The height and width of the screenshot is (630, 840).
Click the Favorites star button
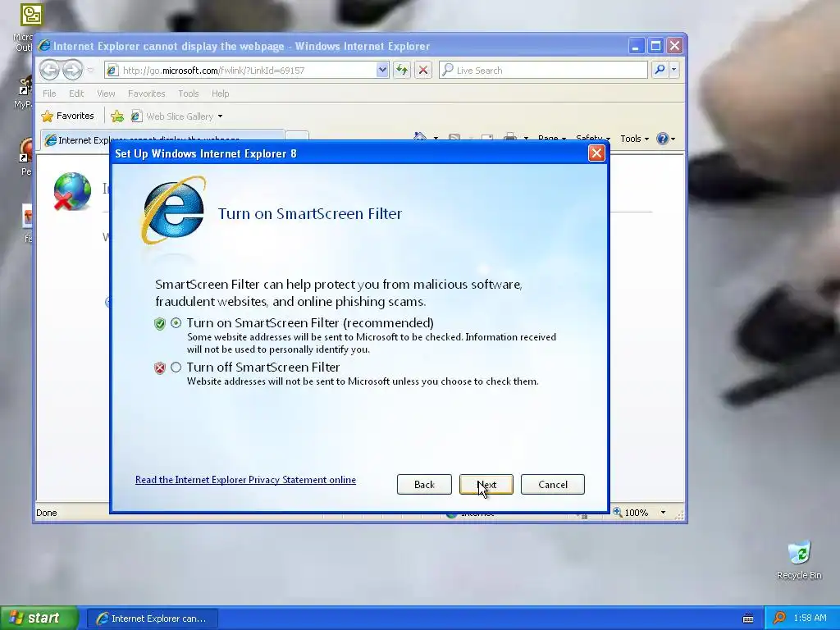(67, 116)
